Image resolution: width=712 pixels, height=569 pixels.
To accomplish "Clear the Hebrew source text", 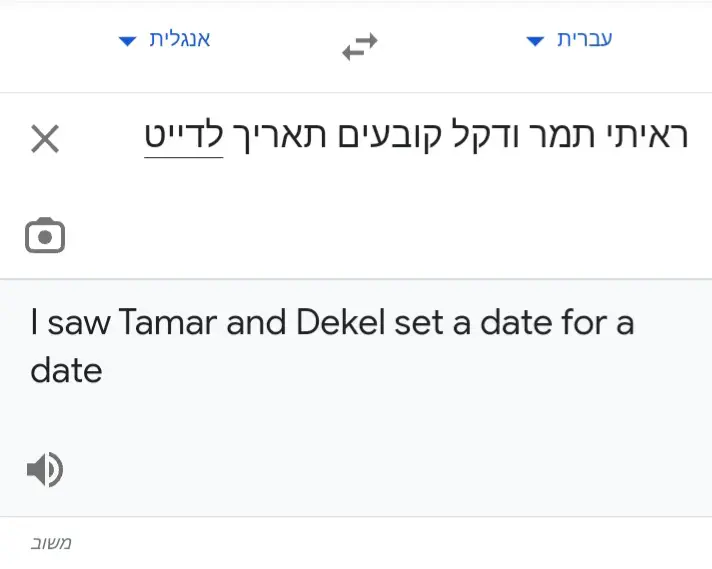I will [45, 139].
